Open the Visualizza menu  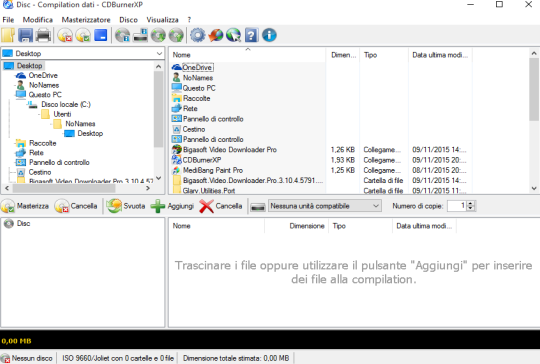[x=163, y=20]
